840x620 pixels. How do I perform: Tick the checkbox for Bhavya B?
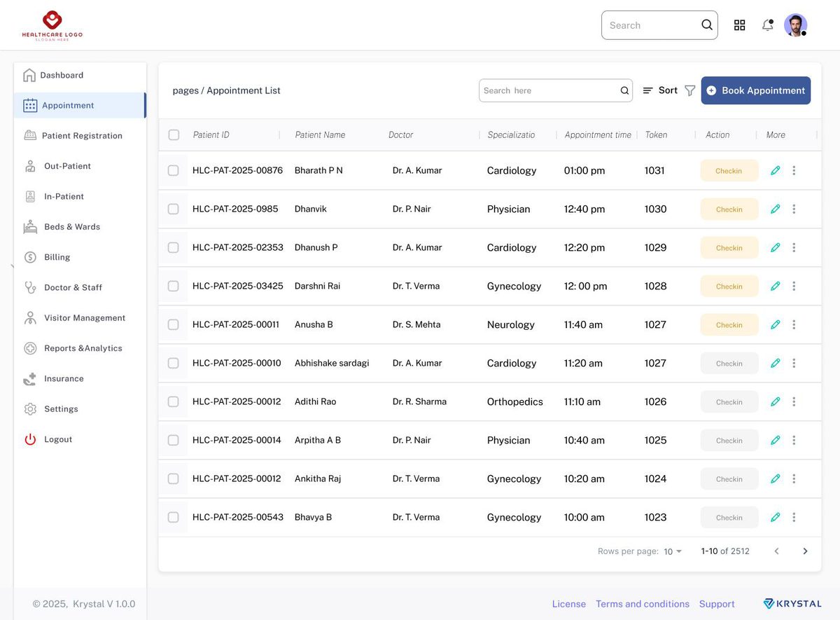click(x=174, y=517)
